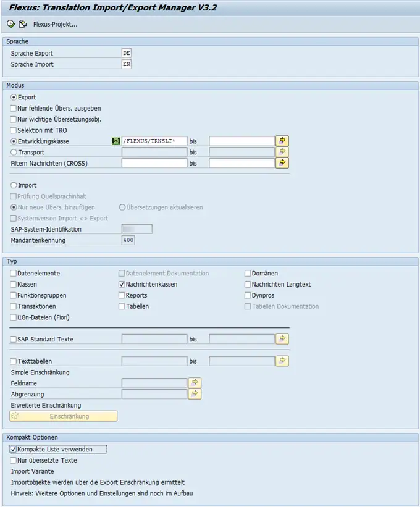
Task: Uncheck Kompakte Liste verwenden
Action: coord(13,449)
